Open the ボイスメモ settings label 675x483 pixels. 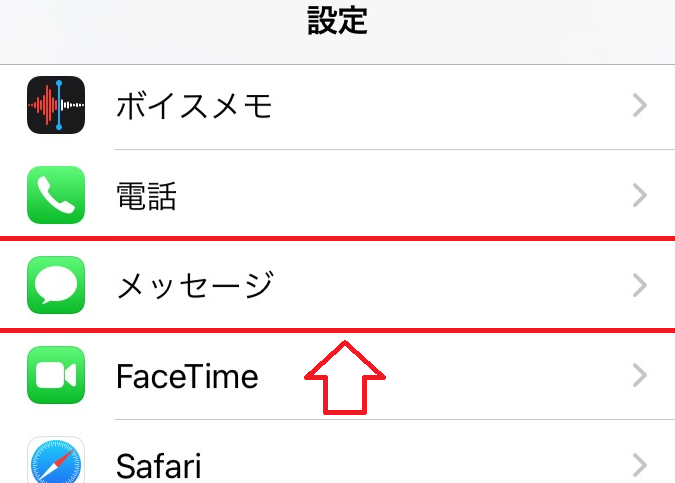194,105
